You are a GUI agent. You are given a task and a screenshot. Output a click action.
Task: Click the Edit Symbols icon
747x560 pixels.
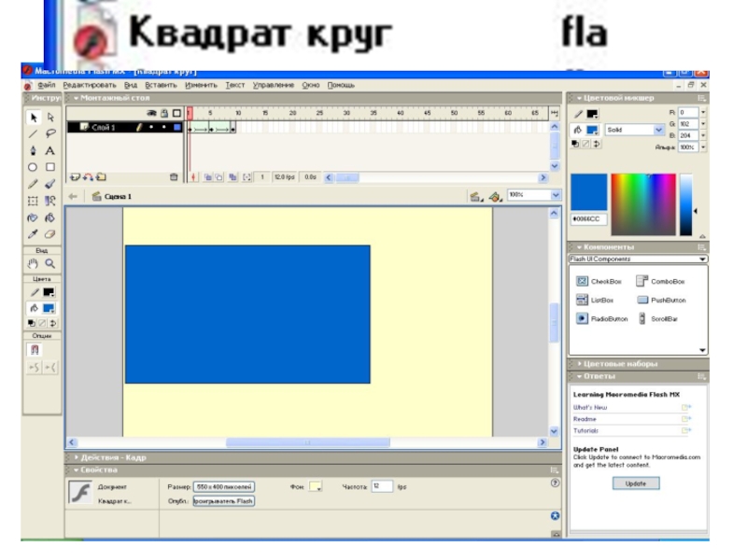(x=496, y=196)
